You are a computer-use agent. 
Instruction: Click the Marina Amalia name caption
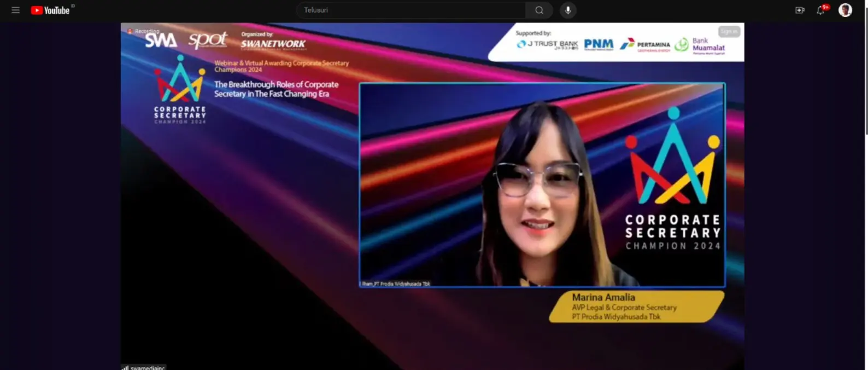[x=603, y=297]
